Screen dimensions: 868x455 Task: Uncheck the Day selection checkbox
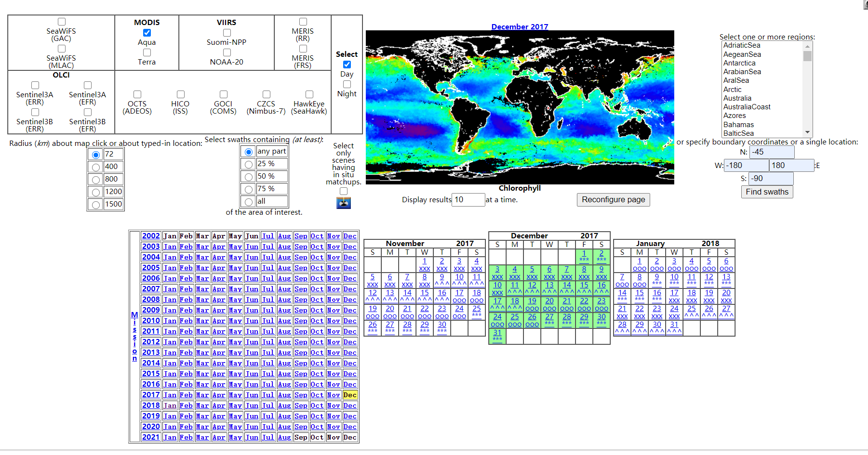347,65
